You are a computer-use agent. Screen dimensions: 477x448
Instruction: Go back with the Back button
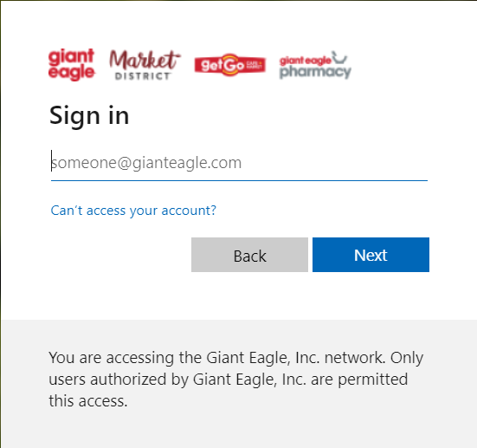[x=249, y=255]
